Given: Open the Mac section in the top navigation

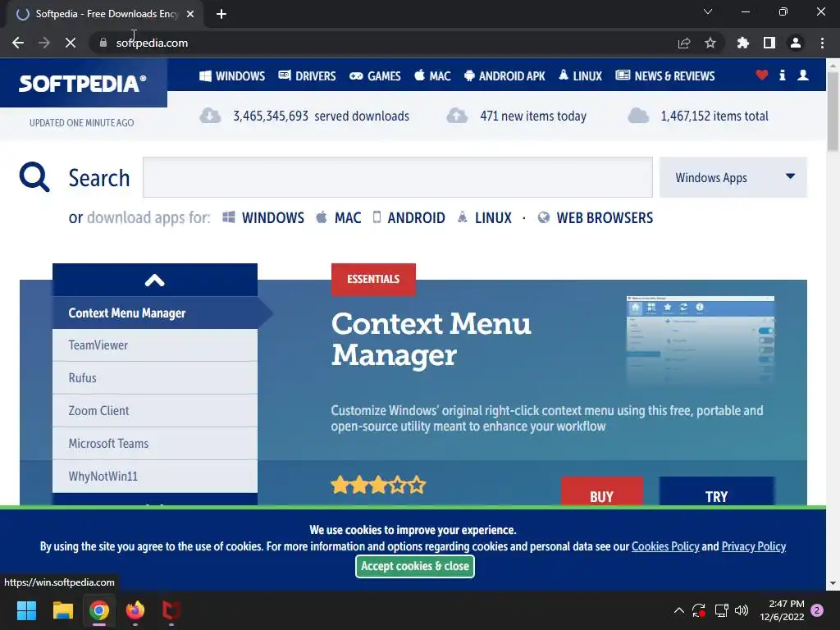Looking at the screenshot, I should point(432,76).
